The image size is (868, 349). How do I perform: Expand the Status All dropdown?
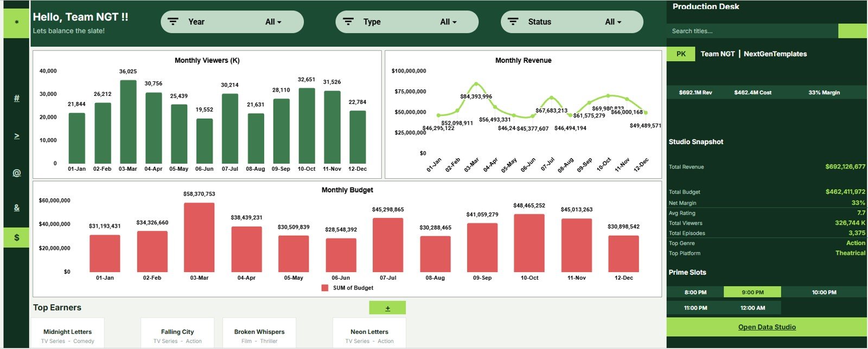click(614, 22)
